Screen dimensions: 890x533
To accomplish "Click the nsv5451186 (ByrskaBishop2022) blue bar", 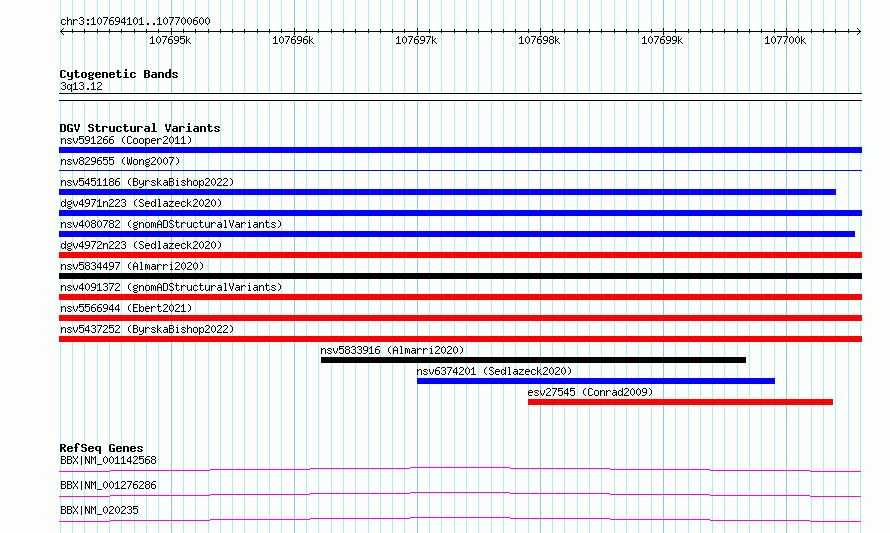I will [447, 192].
